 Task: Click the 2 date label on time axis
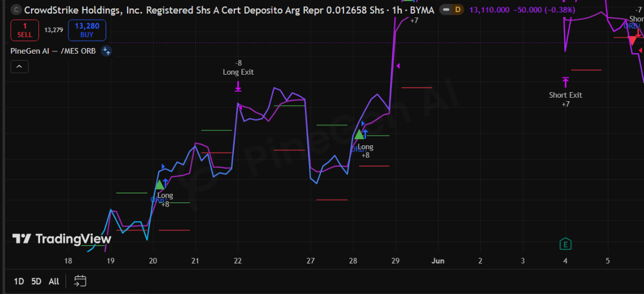point(481,261)
